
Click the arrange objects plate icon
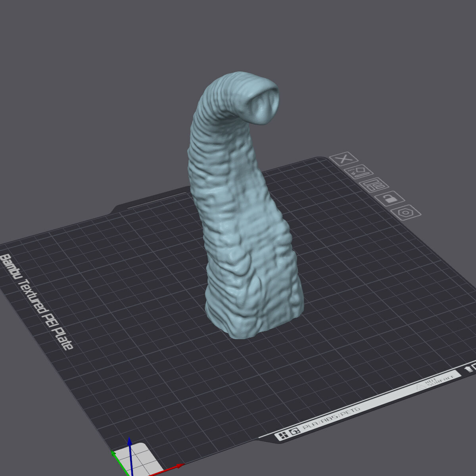[x=374, y=184]
